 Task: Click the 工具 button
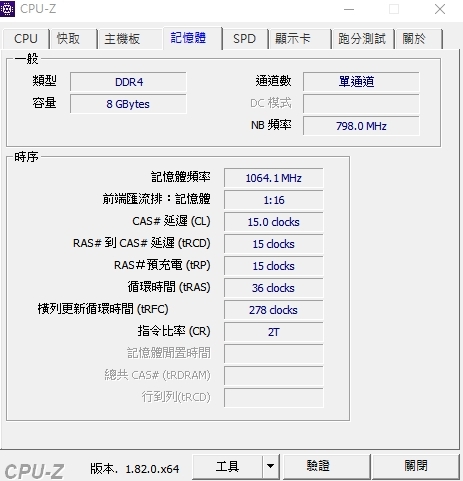227,466
